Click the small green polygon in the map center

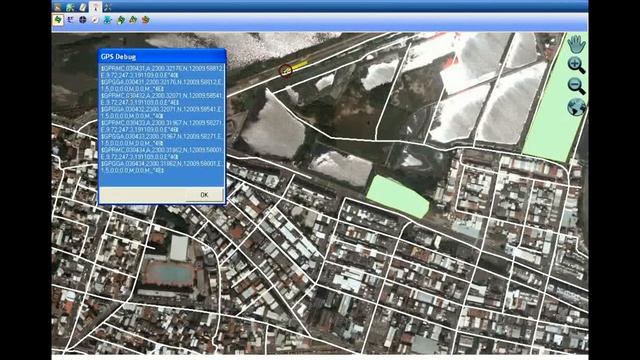(398, 197)
